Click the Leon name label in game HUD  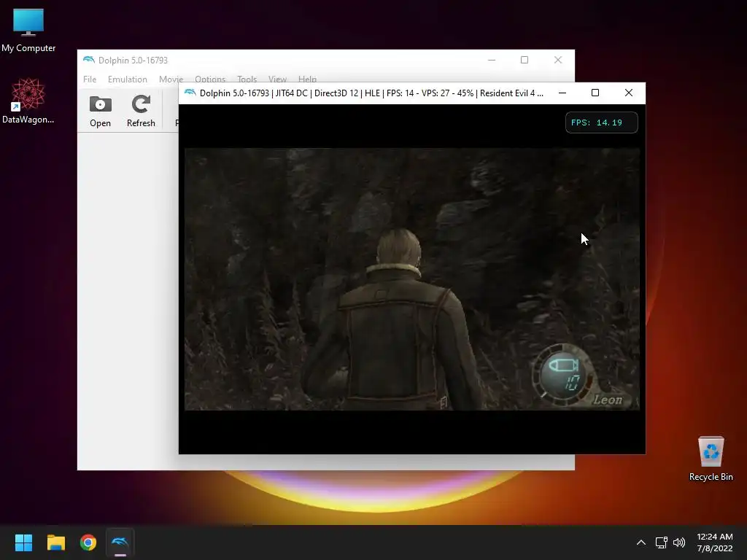click(x=608, y=400)
